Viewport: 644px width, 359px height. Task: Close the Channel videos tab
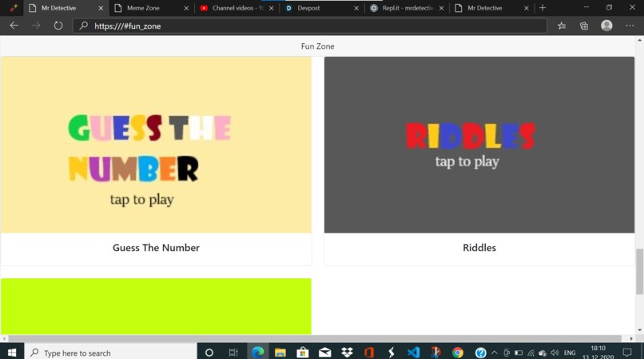[271, 8]
